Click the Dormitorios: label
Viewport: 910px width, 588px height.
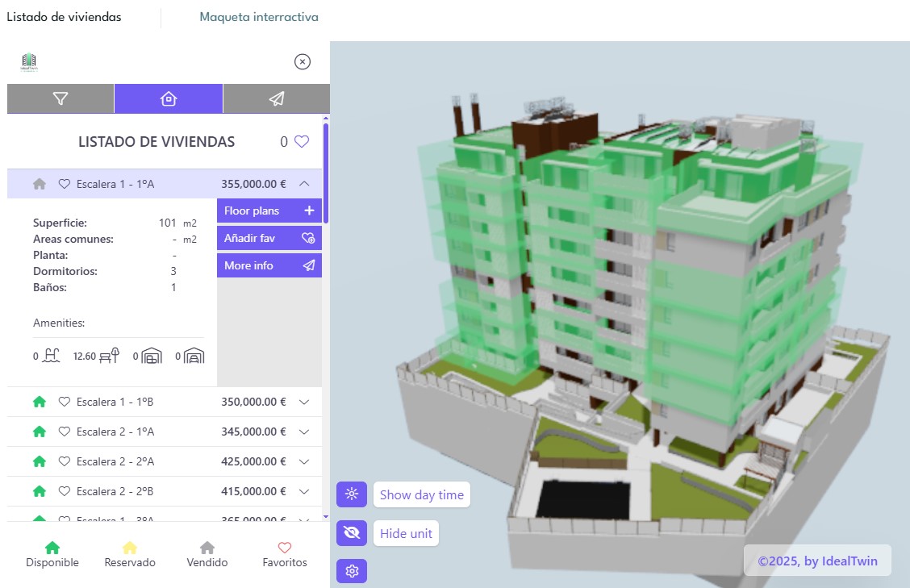tap(65, 271)
